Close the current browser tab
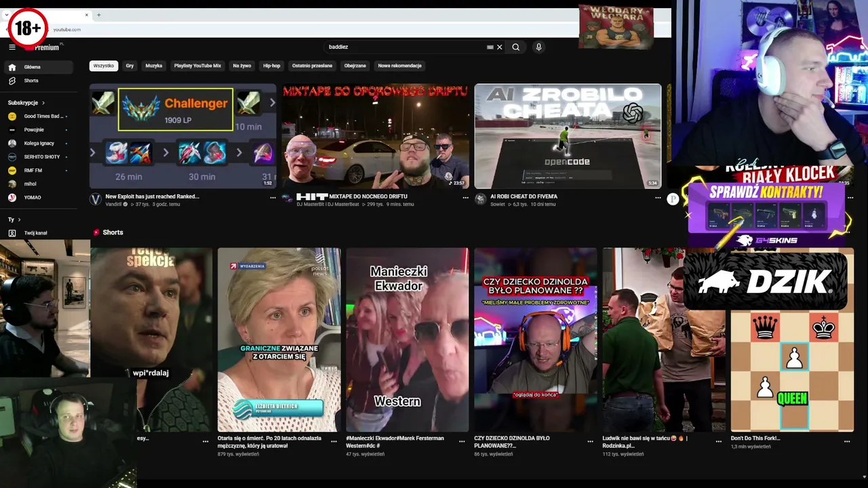Screen dimensions: 868x488 click(87, 15)
